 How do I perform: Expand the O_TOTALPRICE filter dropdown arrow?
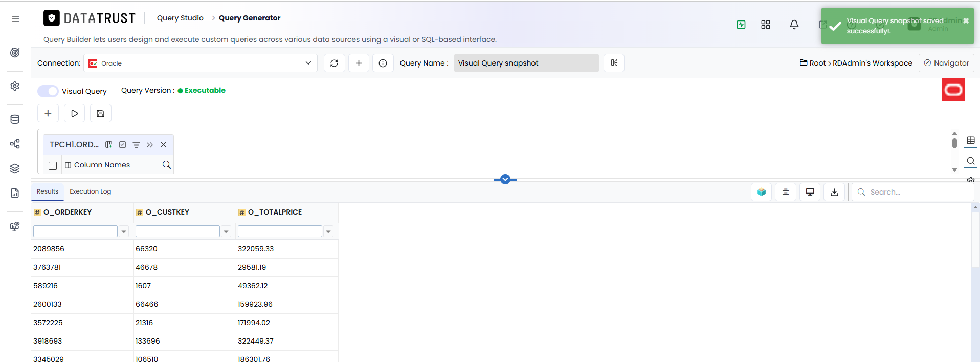click(328, 231)
